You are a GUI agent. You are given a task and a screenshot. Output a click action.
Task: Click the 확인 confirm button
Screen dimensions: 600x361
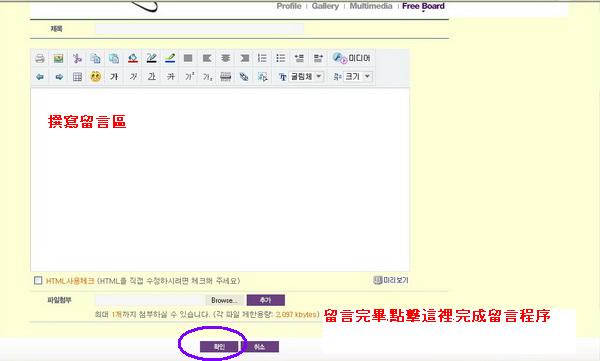click(x=219, y=347)
